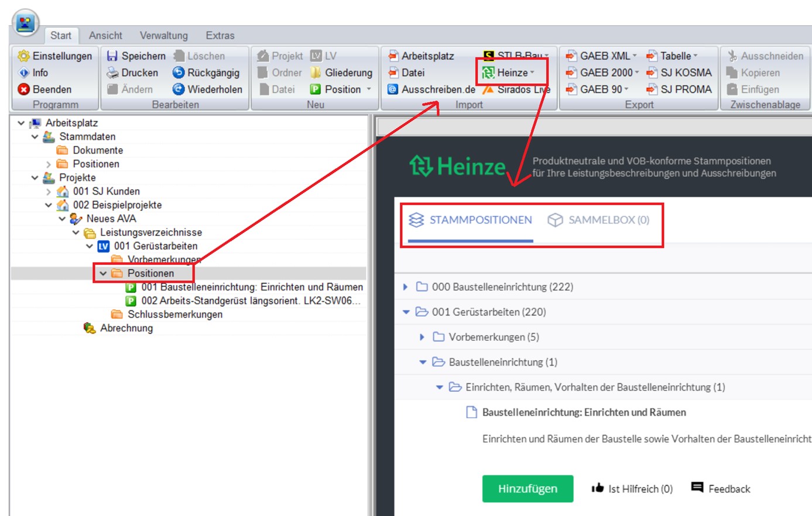The image size is (812, 516).
Task: Open GAEB XML dropdown arrow
Action: pos(634,56)
